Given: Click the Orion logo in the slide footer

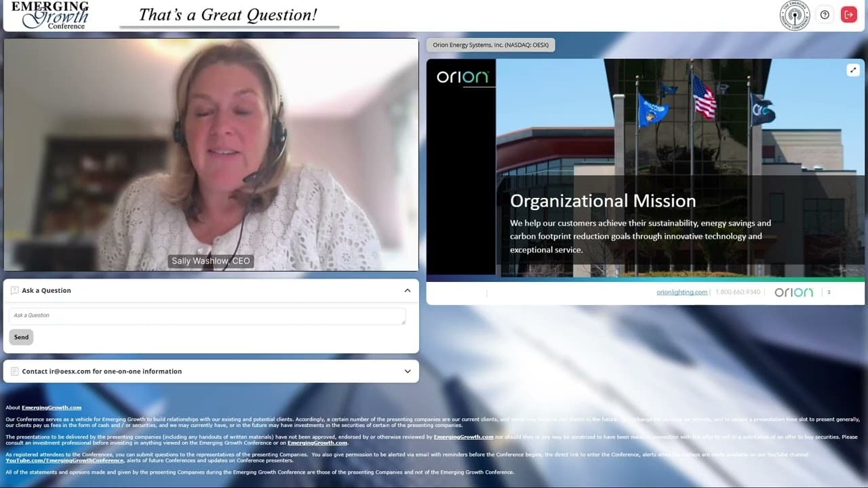Looking at the screenshot, I should 793,292.
